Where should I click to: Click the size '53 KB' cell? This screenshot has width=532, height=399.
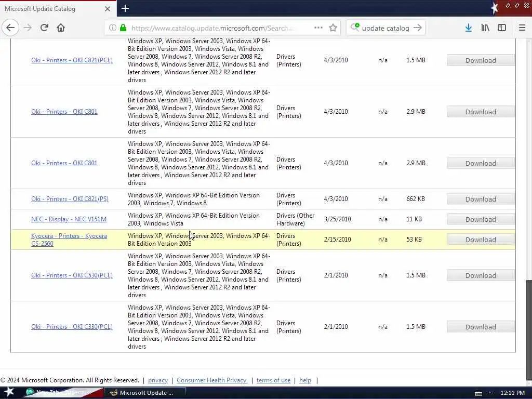[x=414, y=240]
